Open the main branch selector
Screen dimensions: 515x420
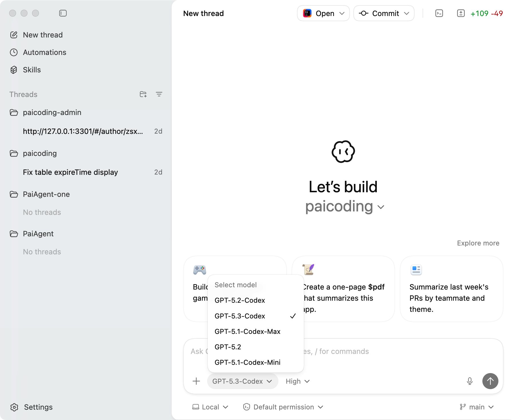click(477, 407)
